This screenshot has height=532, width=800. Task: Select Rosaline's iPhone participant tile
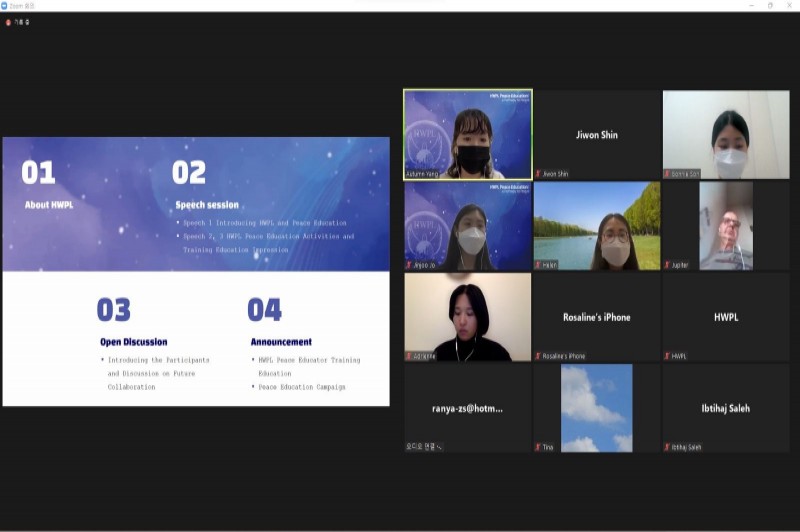coord(597,316)
